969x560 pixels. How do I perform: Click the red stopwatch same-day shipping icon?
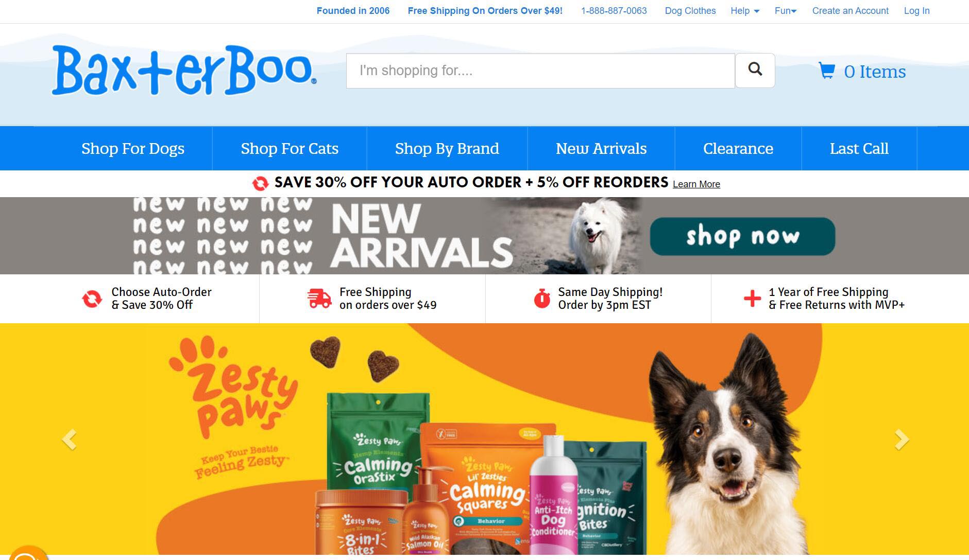tap(542, 299)
